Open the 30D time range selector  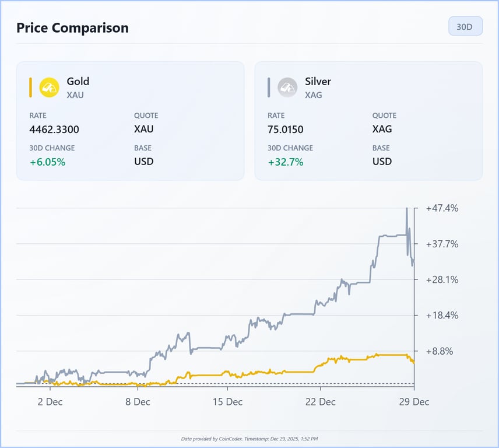point(465,26)
